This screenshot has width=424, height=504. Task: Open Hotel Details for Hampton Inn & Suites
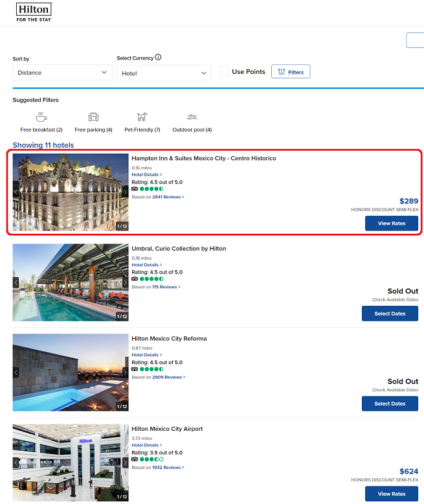click(147, 174)
